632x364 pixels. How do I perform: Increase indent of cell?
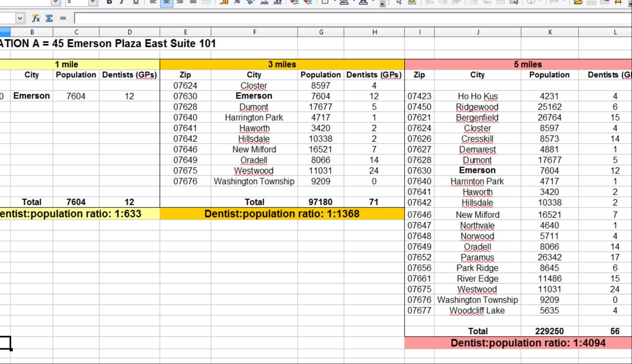308,2
